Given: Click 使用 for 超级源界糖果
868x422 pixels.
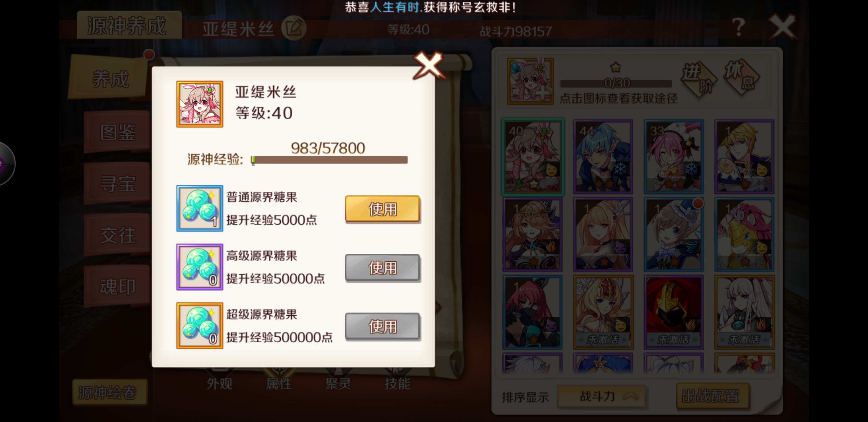Looking at the screenshot, I should point(382,326).
